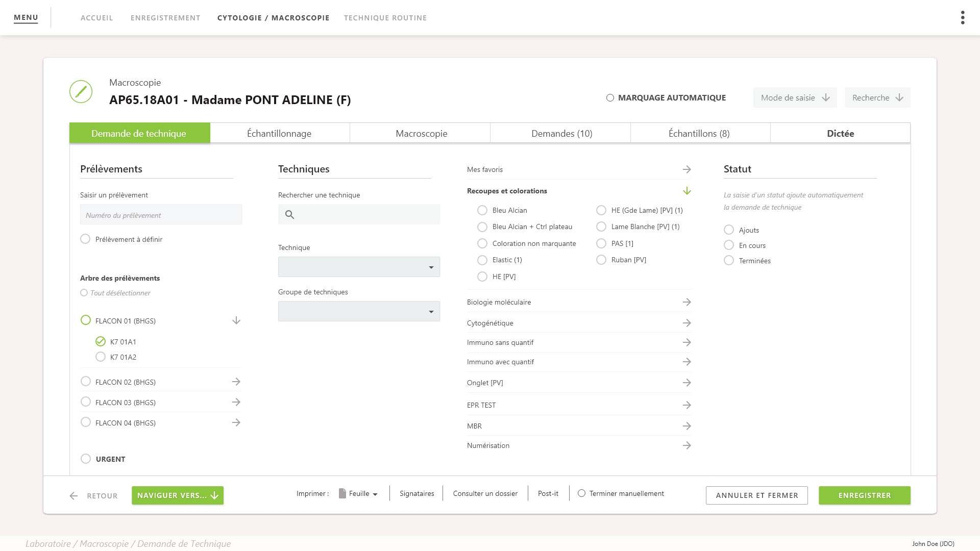Toggle Marquage automatique option

(x=610, y=98)
